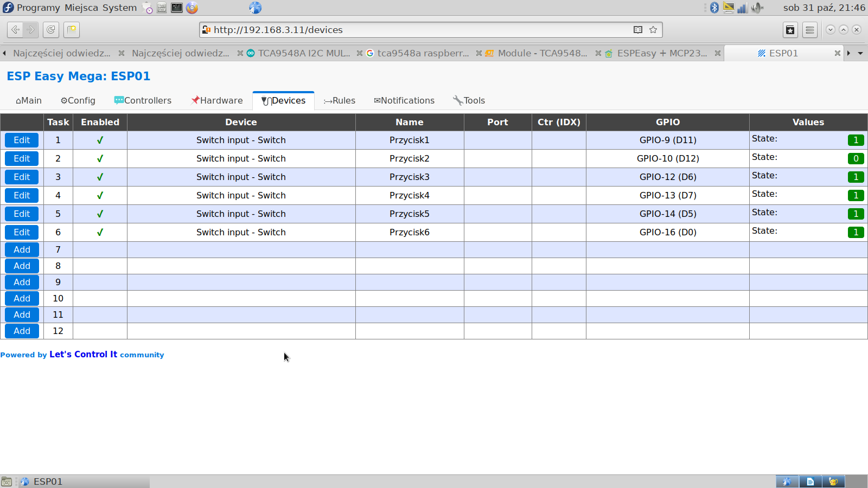Open the list-all-tabs dropdown arrow

(x=860, y=53)
